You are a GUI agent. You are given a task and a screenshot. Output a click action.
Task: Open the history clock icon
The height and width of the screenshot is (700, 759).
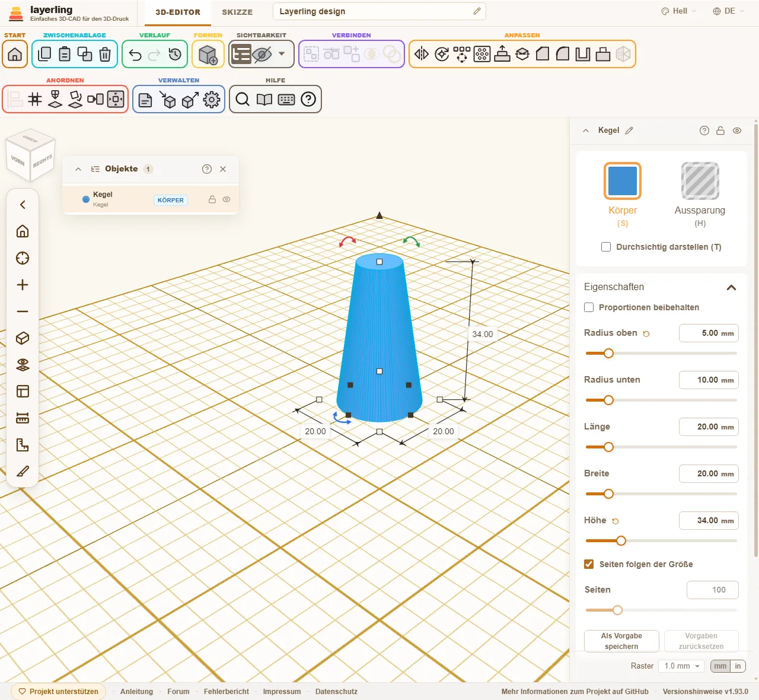175,55
